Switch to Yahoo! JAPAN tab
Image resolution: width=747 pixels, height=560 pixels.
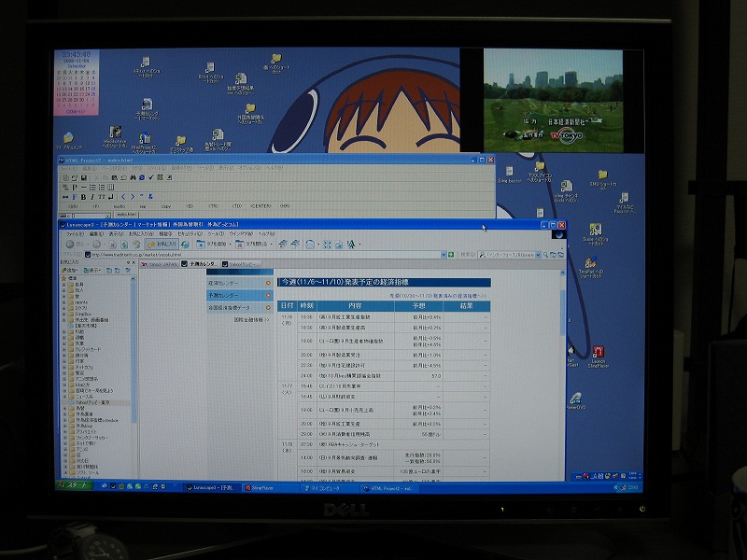pos(159,264)
